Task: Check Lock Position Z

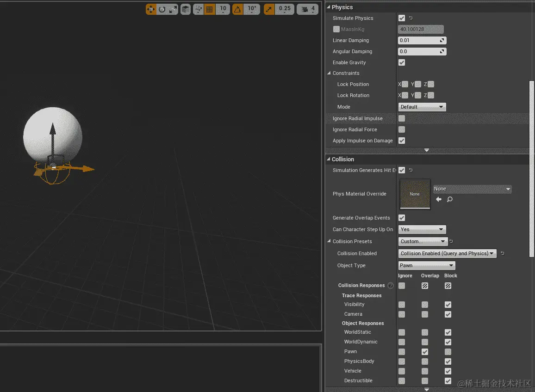Action: point(430,84)
